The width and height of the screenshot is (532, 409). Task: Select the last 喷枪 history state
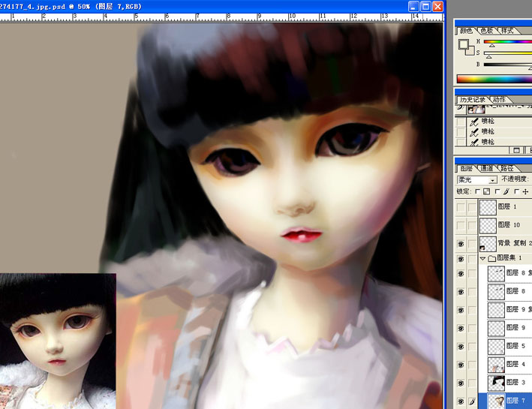488,141
